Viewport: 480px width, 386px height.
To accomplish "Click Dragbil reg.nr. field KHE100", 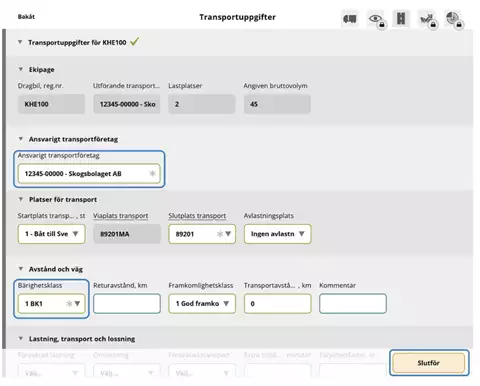I will tap(51, 104).
